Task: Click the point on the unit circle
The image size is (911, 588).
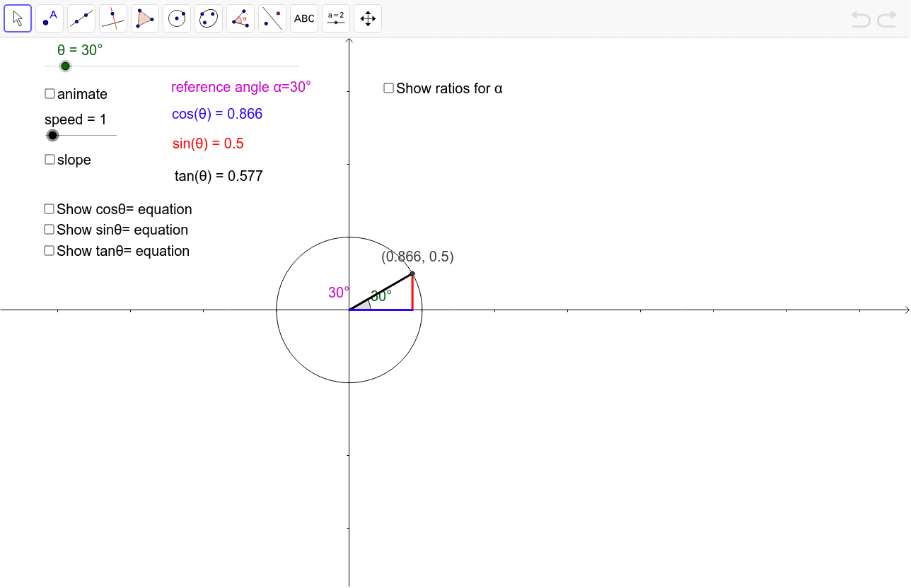Action: pos(412,274)
